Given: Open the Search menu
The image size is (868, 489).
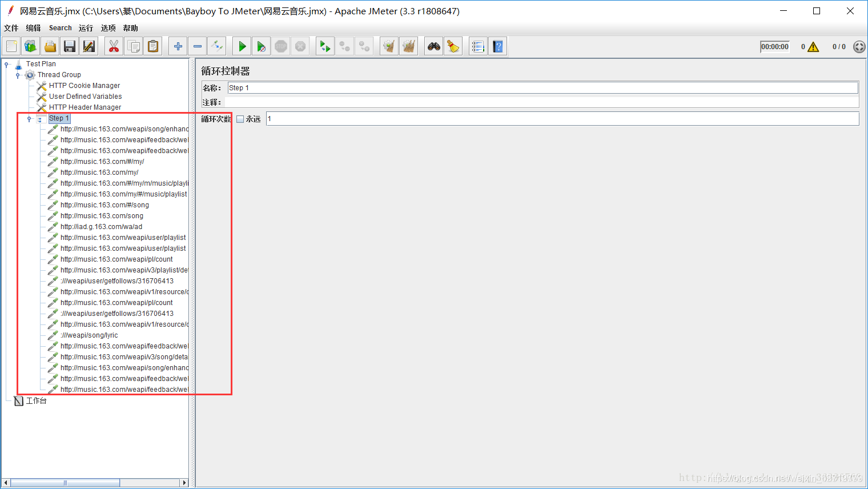Looking at the screenshot, I should [x=61, y=28].
